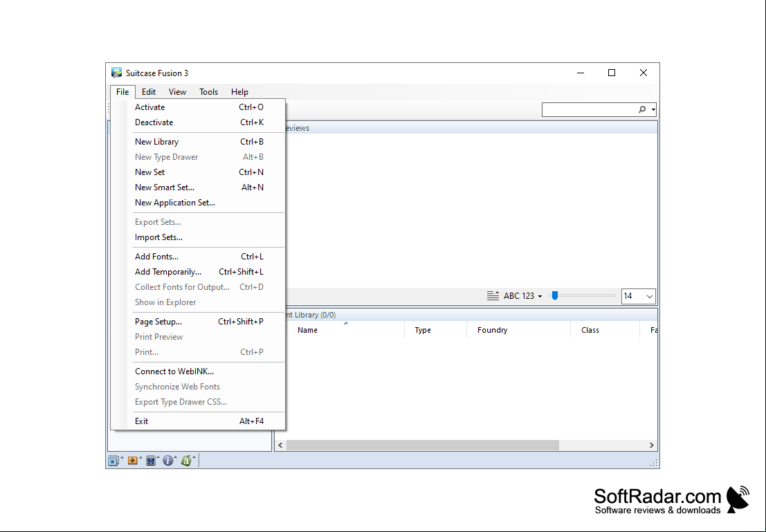Minimize the Suitcase Fusion window

(x=581, y=73)
